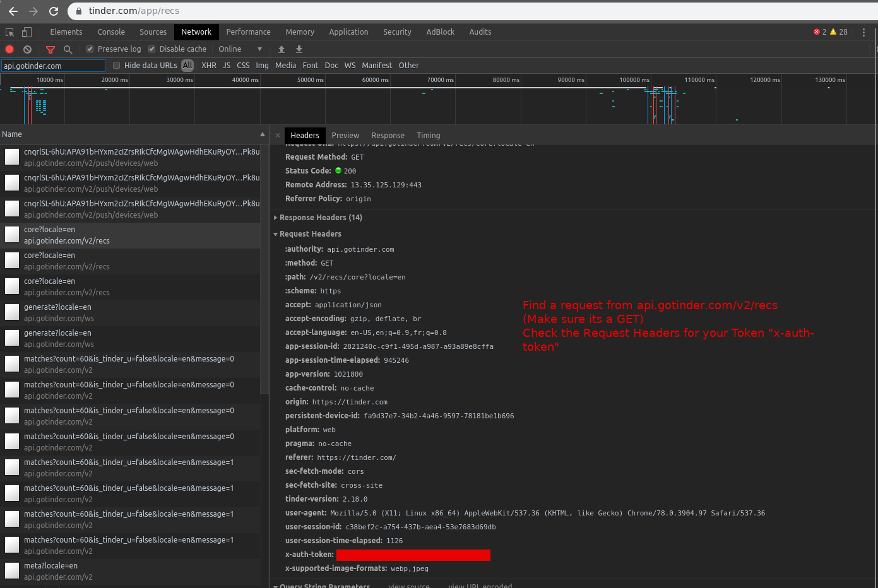
Task: Filter requests by Media type
Action: coord(285,66)
